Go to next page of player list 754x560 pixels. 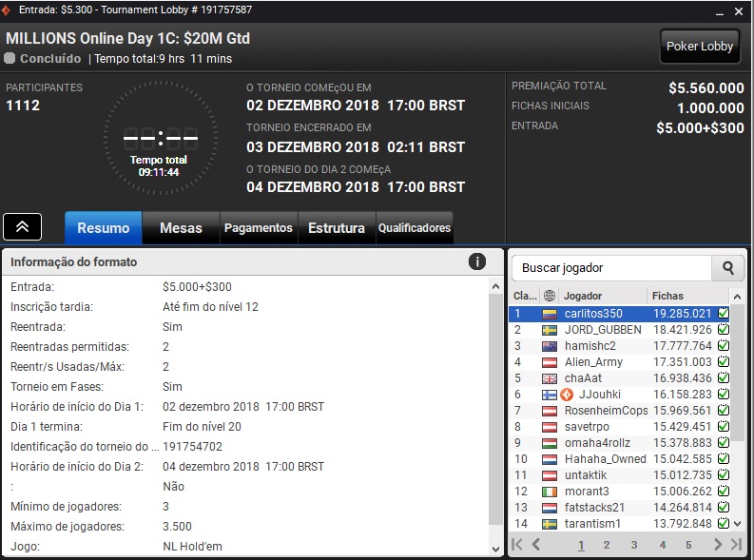718,545
